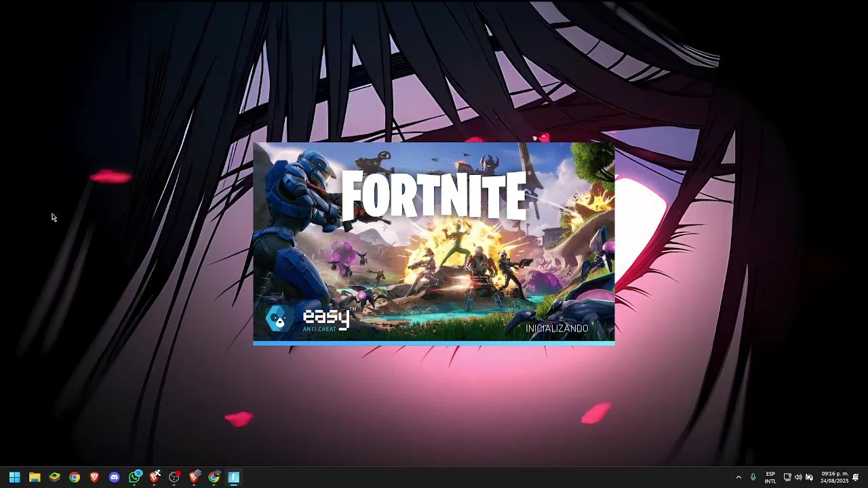The width and height of the screenshot is (868, 488).
Task: Click the Easy Anti-Cheat logo
Action: (x=310, y=319)
